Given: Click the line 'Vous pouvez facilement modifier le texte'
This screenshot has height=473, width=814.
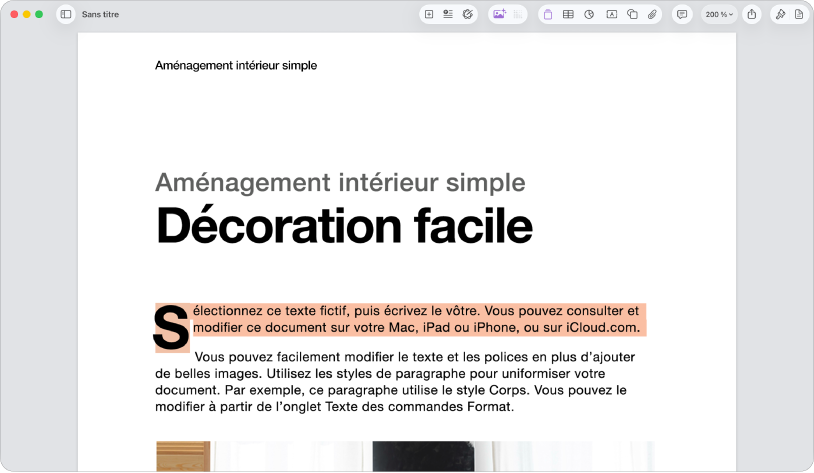Looking at the screenshot, I should (x=415, y=357).
